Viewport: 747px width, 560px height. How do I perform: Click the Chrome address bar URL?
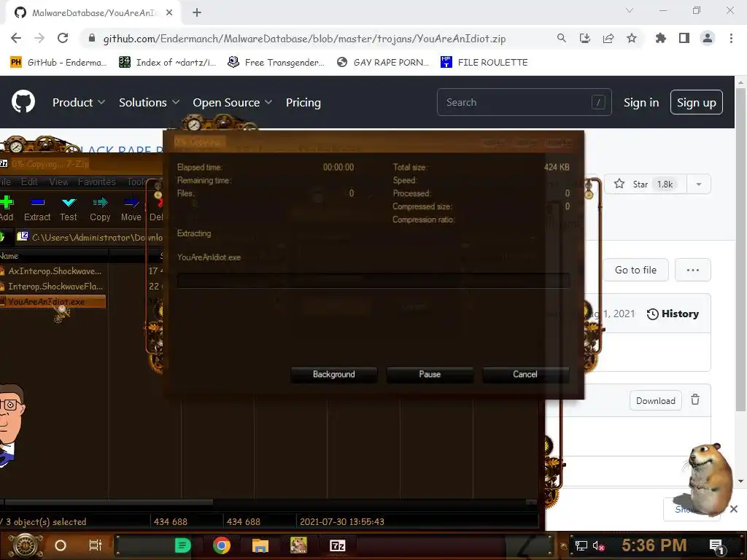click(304, 39)
